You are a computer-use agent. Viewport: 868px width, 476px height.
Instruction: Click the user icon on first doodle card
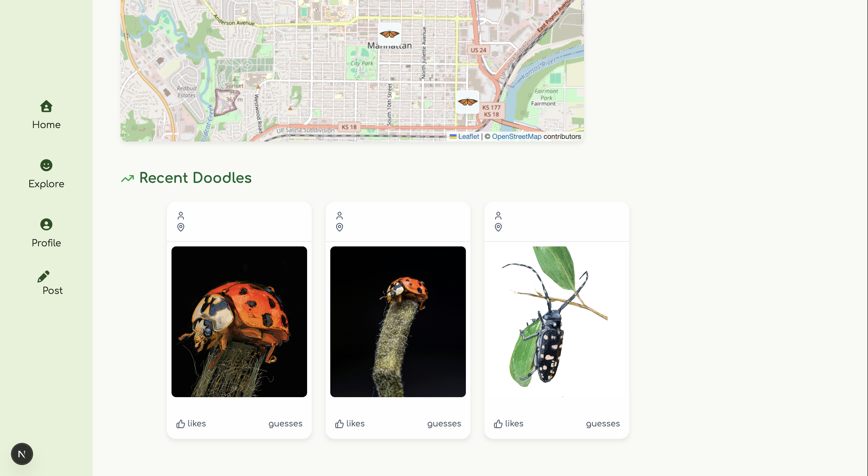click(180, 215)
